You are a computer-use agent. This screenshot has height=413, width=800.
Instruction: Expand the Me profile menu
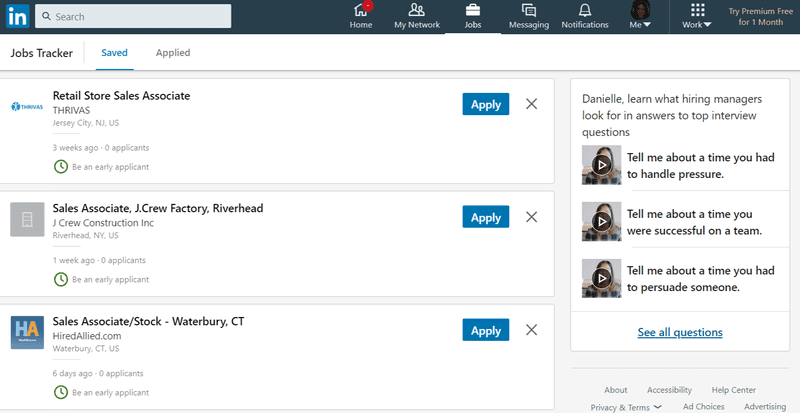pos(640,16)
